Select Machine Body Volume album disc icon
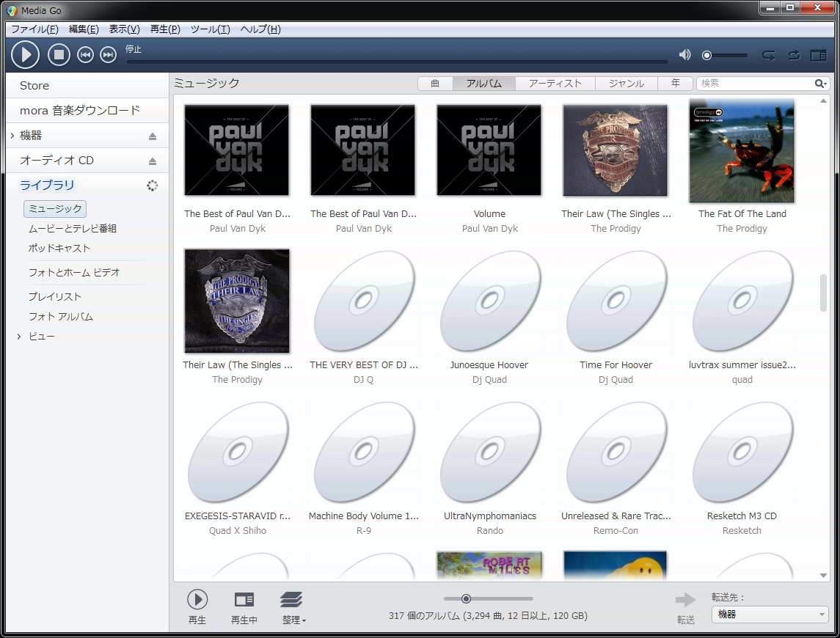Viewport: 840px width, 638px height. click(364, 452)
